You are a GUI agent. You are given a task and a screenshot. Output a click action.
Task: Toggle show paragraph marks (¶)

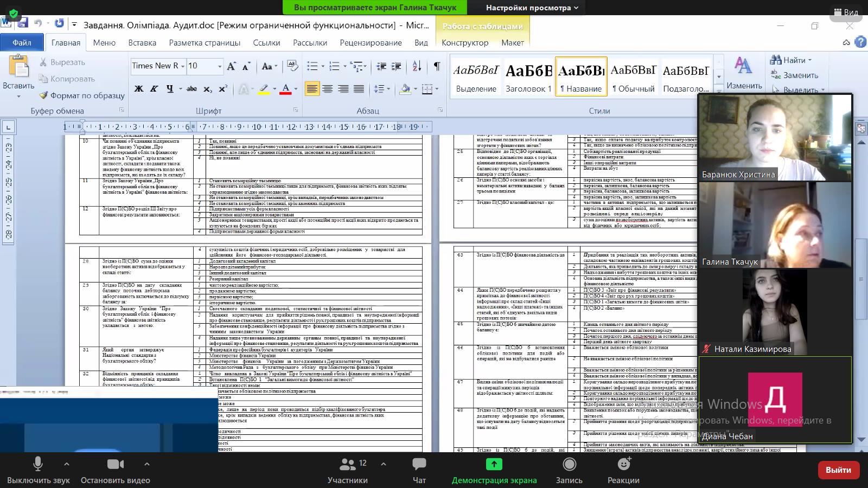pyautogui.click(x=437, y=66)
